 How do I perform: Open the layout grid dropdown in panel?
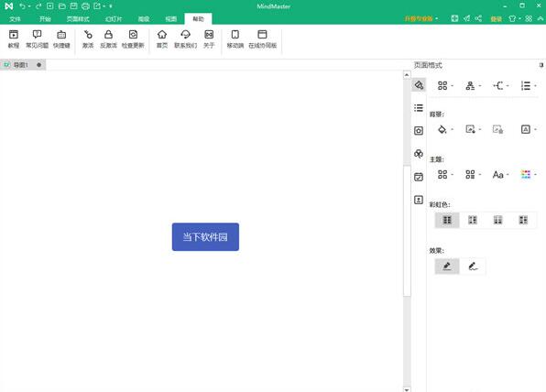[445, 86]
